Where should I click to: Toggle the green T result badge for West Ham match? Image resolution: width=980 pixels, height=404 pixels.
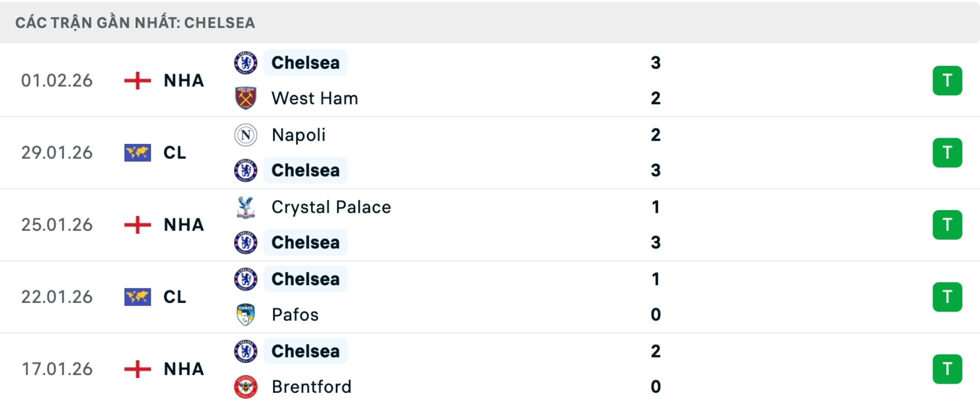pos(948,80)
